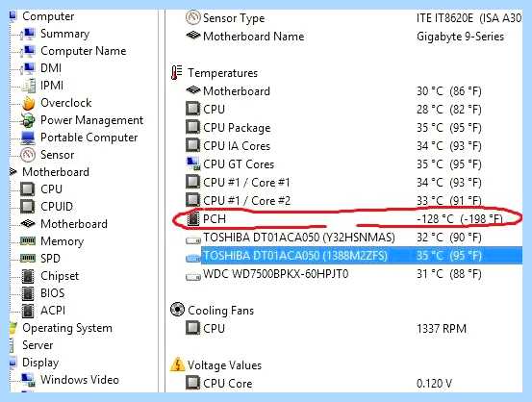
Task: Click the Chipset icon
Action: coord(28,276)
